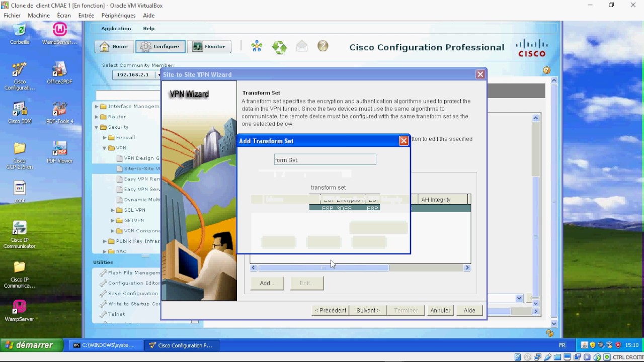Click left arrow of transform table scrollbar
The width and height of the screenshot is (644, 362).
coord(253,268)
